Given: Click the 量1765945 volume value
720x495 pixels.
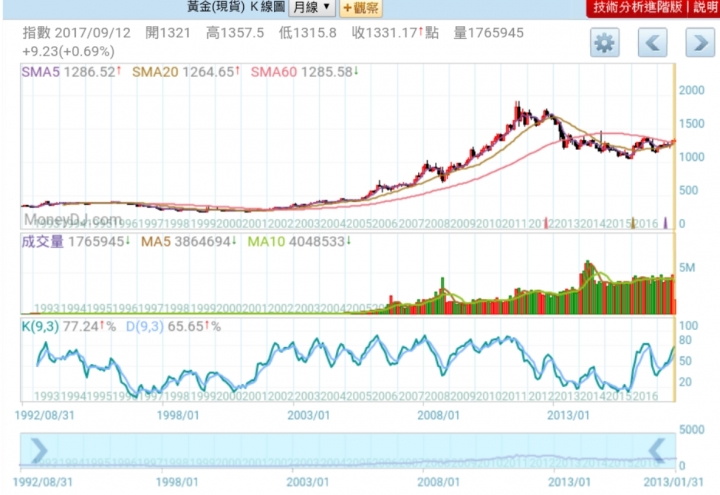Looking at the screenshot, I should [489, 33].
